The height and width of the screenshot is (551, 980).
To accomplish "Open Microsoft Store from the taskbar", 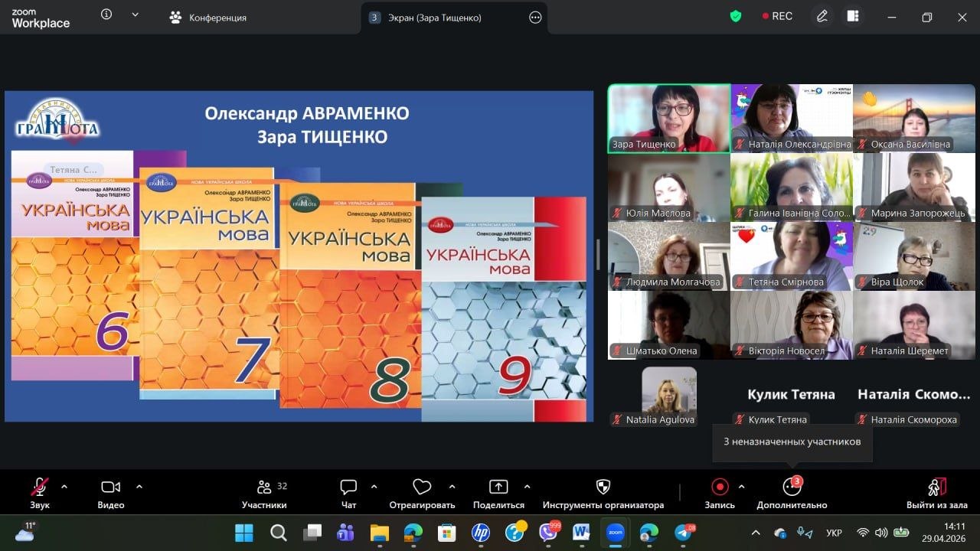I will pyautogui.click(x=447, y=533).
